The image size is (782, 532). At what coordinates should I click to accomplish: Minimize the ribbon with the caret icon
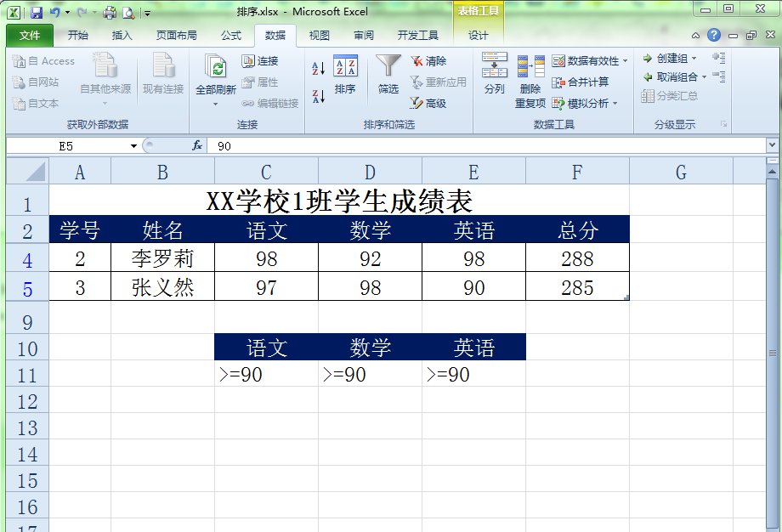point(695,36)
